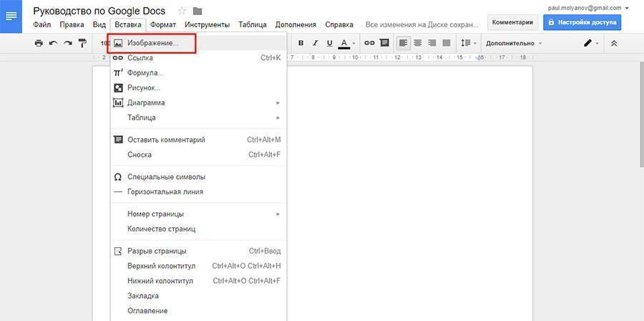The image size is (644, 321).
Task: Click the Настройки доступа button
Action: (582, 22)
